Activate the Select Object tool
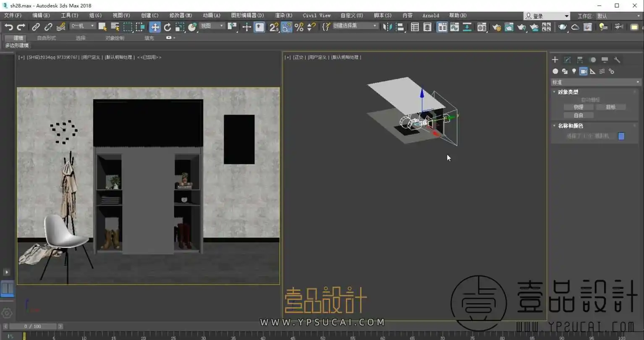 102,27
